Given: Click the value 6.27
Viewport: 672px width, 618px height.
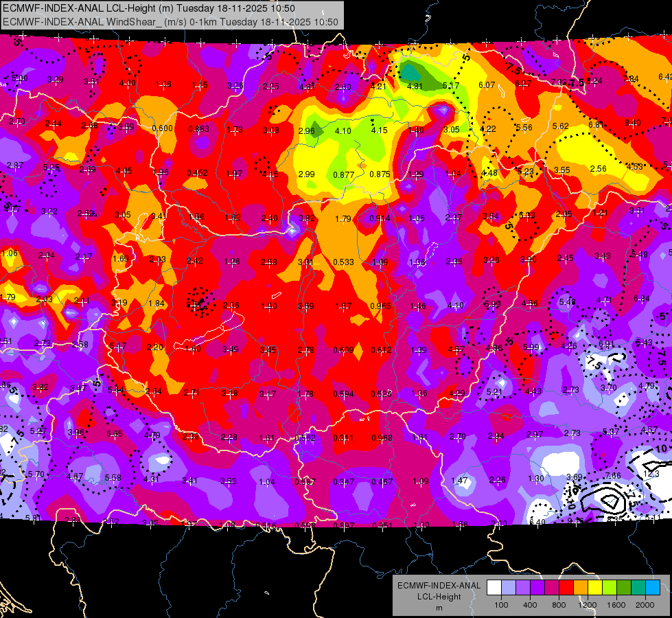Looking at the screenshot, I should pyautogui.click(x=523, y=84).
